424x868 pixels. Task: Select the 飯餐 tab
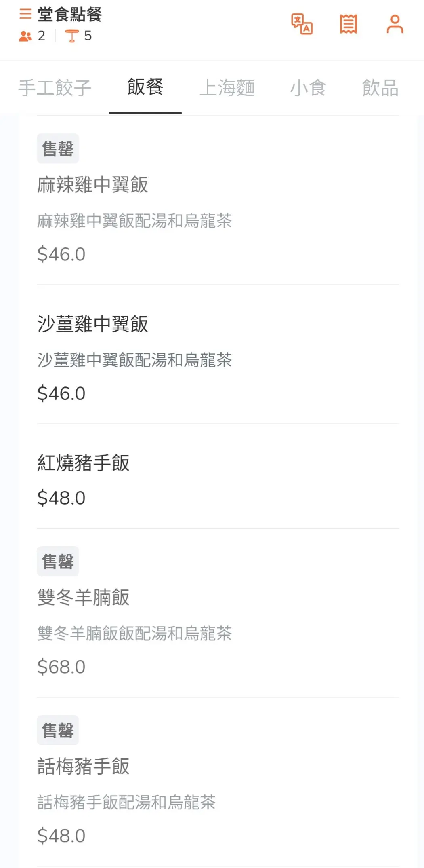145,87
